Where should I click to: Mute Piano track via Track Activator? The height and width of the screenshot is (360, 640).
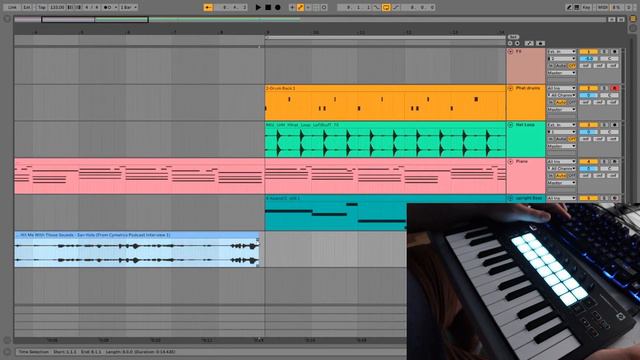point(588,162)
